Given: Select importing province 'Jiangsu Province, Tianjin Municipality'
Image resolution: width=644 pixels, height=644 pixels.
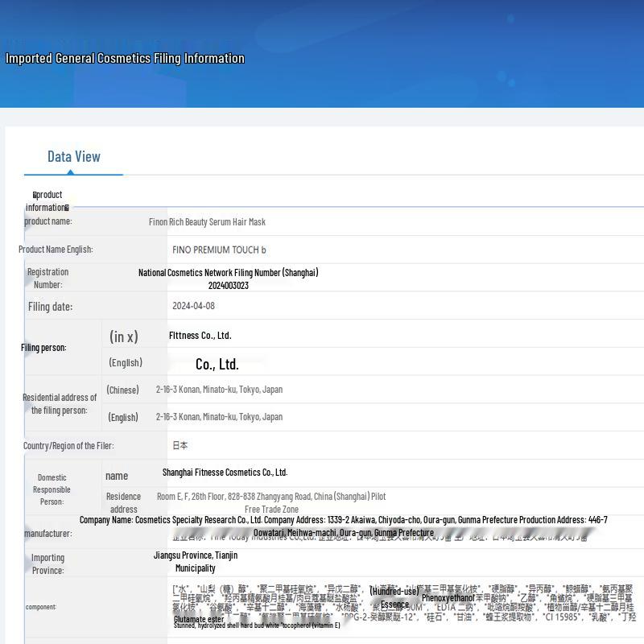Looking at the screenshot, I should (196, 562).
